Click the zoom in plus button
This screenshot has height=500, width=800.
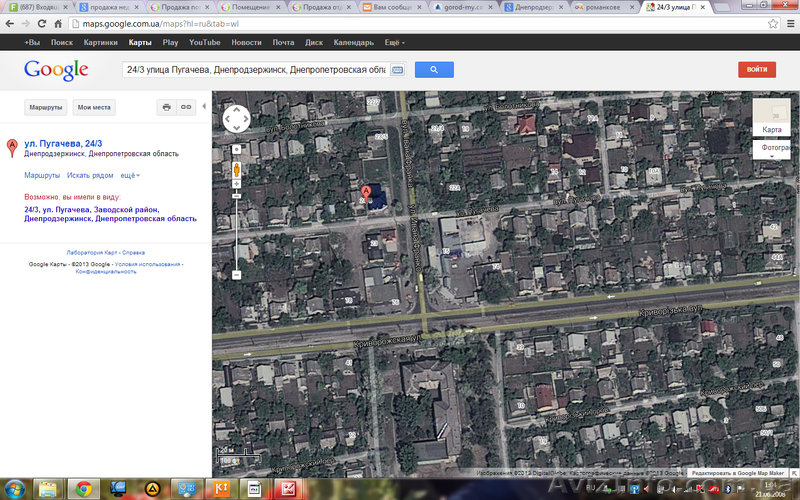tap(236, 150)
